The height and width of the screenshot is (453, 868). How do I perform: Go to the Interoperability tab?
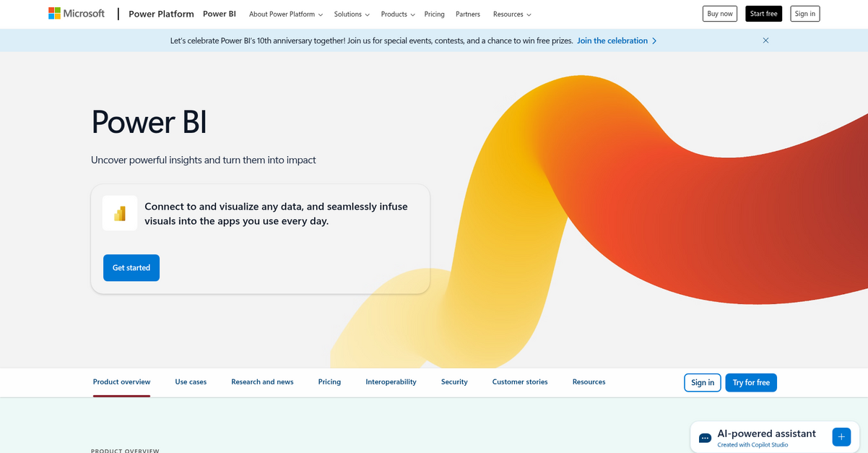click(391, 381)
